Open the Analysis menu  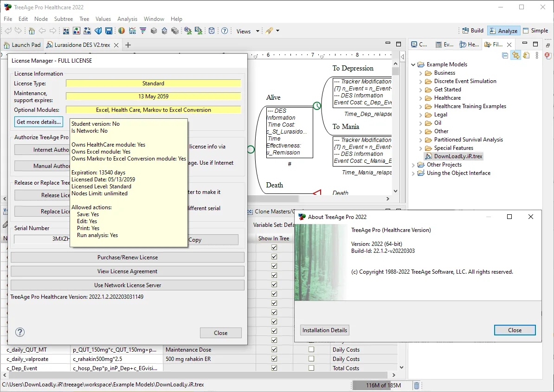[127, 19]
